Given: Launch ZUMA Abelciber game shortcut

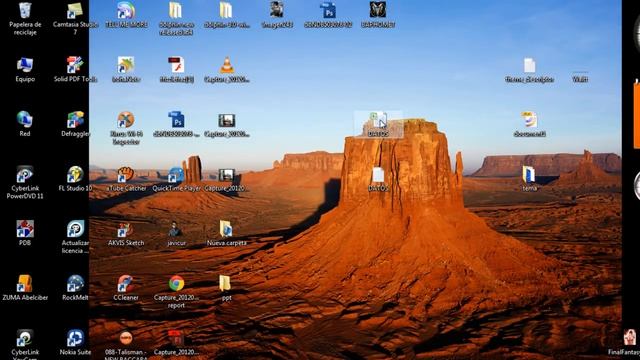Looking at the screenshot, I should click(x=25, y=284).
